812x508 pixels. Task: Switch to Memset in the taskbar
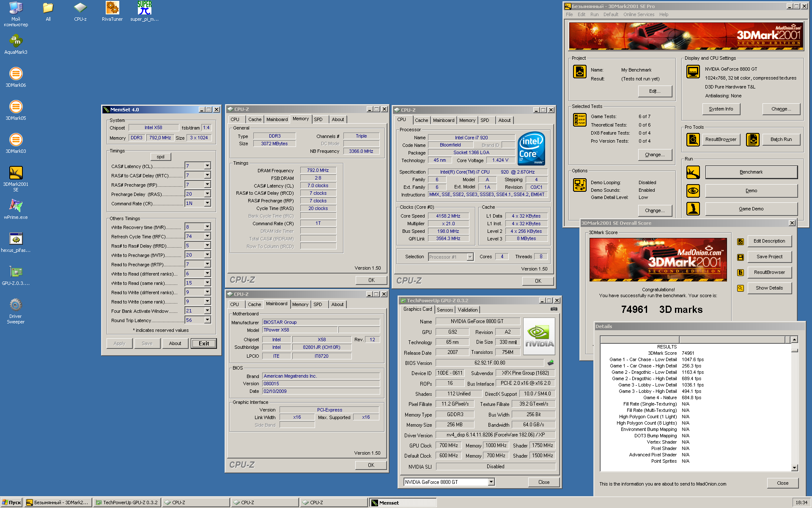pos(402,502)
